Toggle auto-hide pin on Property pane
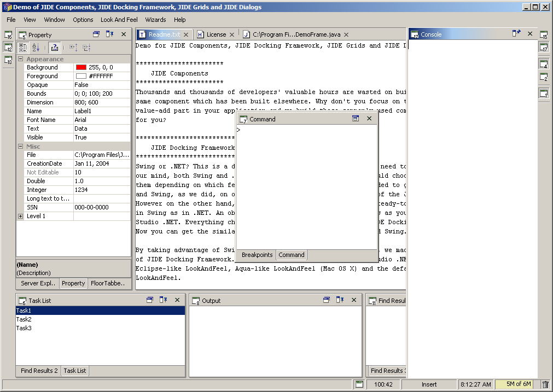553x392 pixels. tap(110, 34)
